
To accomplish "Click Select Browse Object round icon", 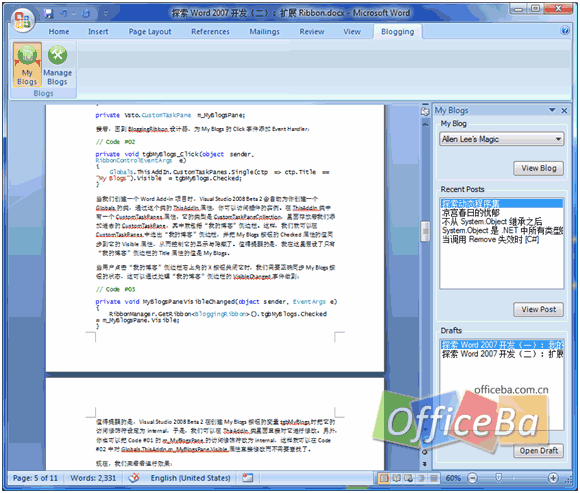I will tap(425, 452).
